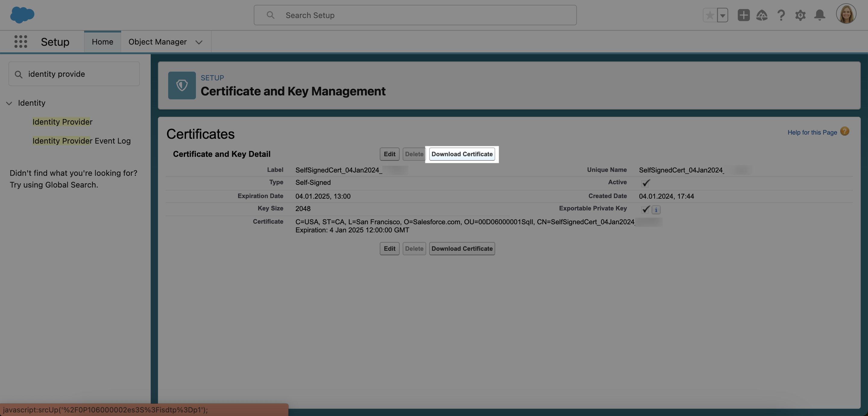The image size is (868, 416).
Task: Open the notifications bell
Action: (819, 15)
